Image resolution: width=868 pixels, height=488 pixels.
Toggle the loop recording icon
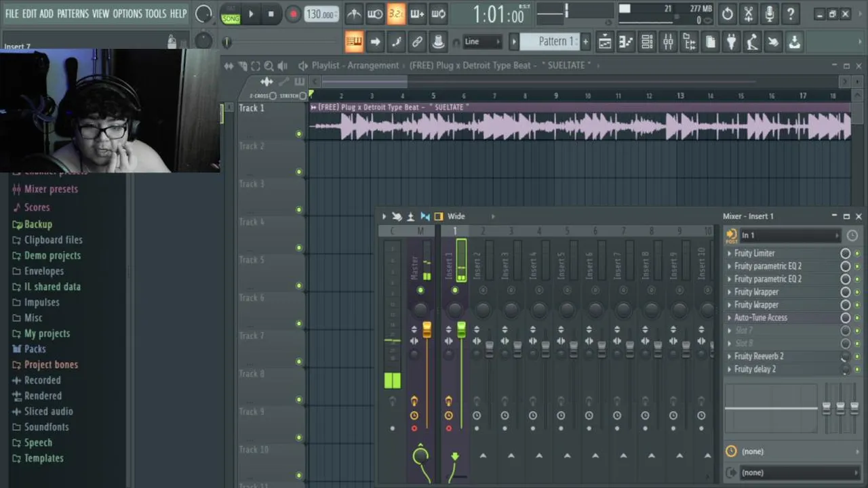point(438,14)
